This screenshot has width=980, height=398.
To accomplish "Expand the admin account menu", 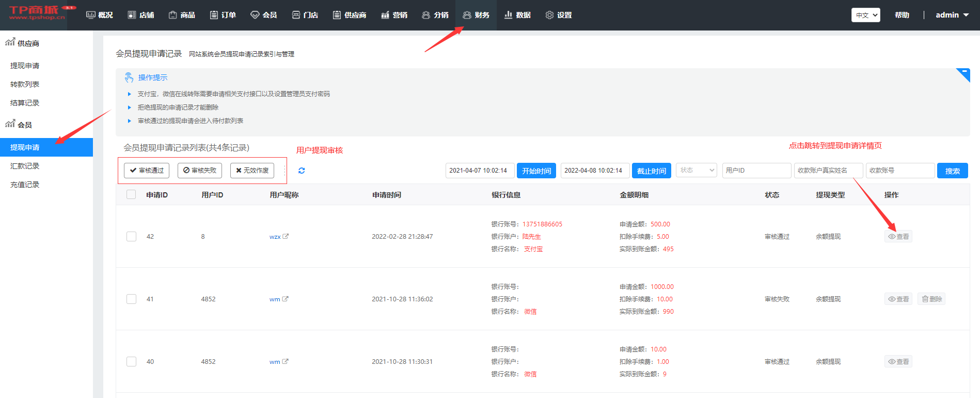I will pos(952,15).
